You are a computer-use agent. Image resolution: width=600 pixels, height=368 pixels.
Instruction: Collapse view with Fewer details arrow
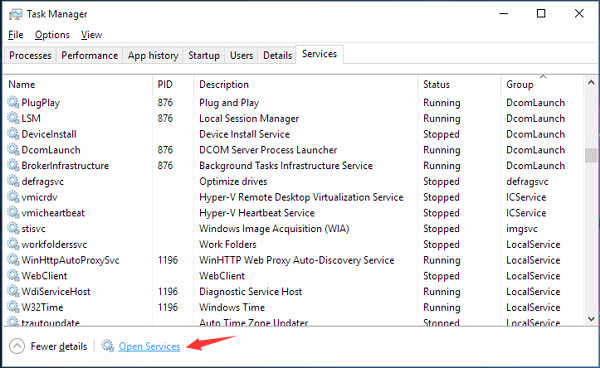[x=17, y=346]
